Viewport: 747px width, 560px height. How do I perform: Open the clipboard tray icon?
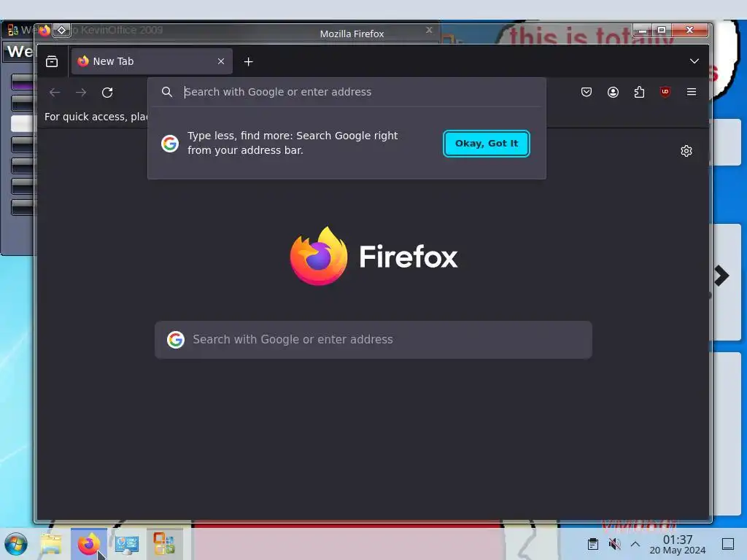[x=592, y=544]
